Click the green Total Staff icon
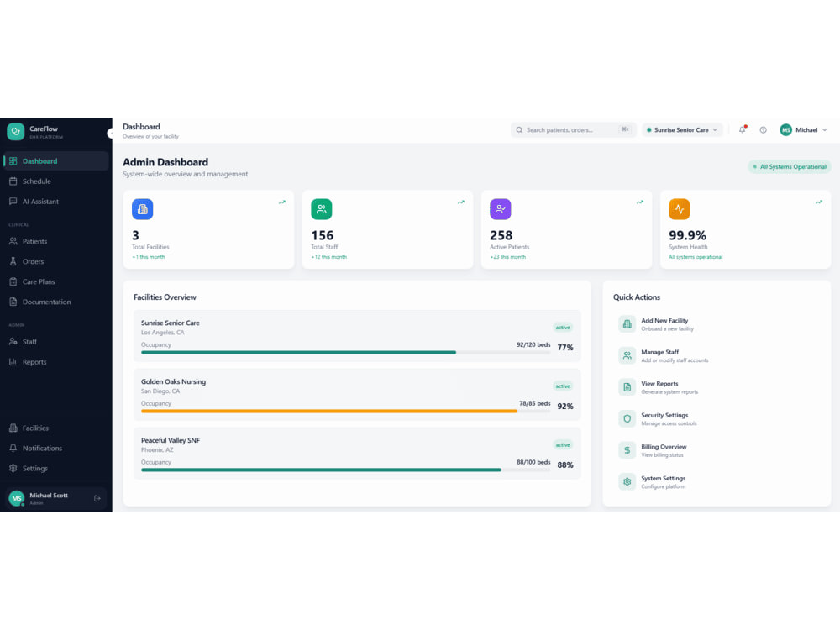The width and height of the screenshot is (840, 630). (x=322, y=209)
